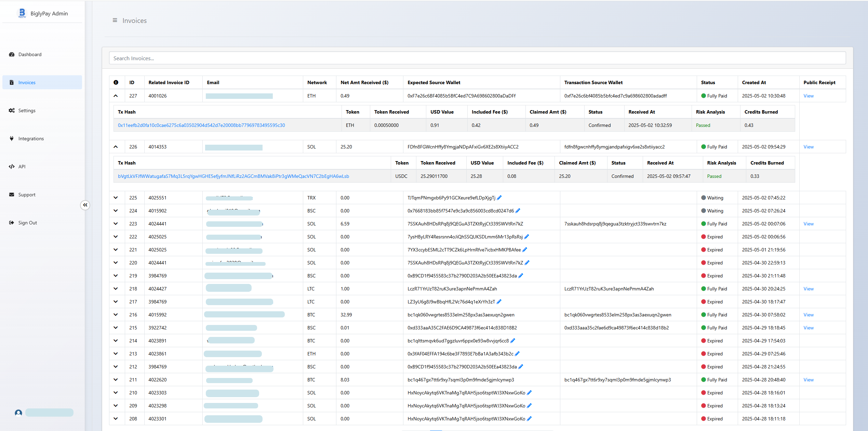
Task: Click the API code icon in sidebar
Action: coord(11,167)
